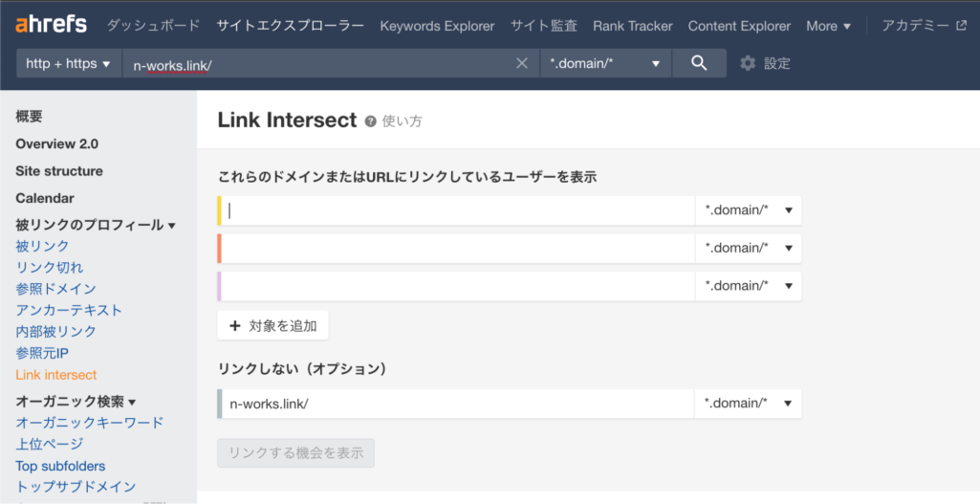Open リンク切れ in the sidebar
980x504 pixels.
[x=50, y=268]
